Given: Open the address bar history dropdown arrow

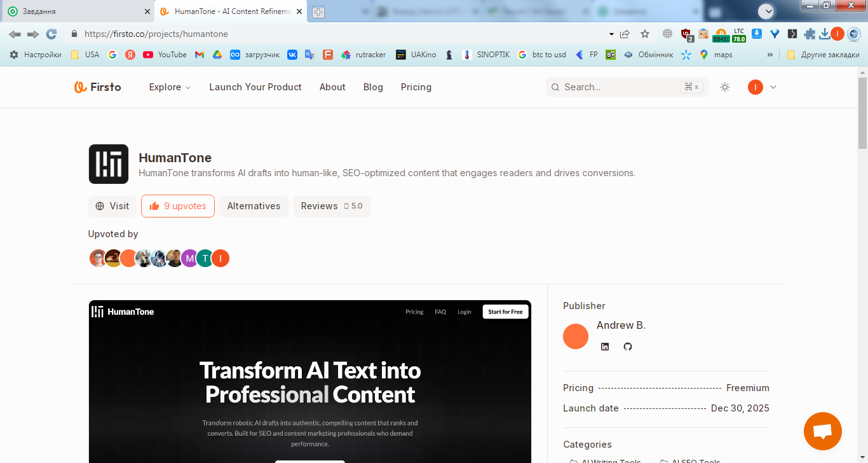Looking at the screenshot, I should coord(611,34).
